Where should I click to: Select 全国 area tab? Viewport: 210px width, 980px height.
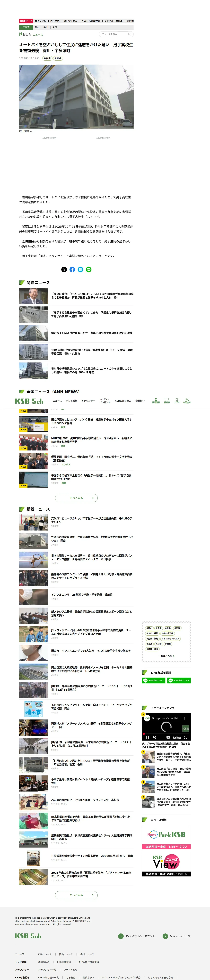(54, 27)
